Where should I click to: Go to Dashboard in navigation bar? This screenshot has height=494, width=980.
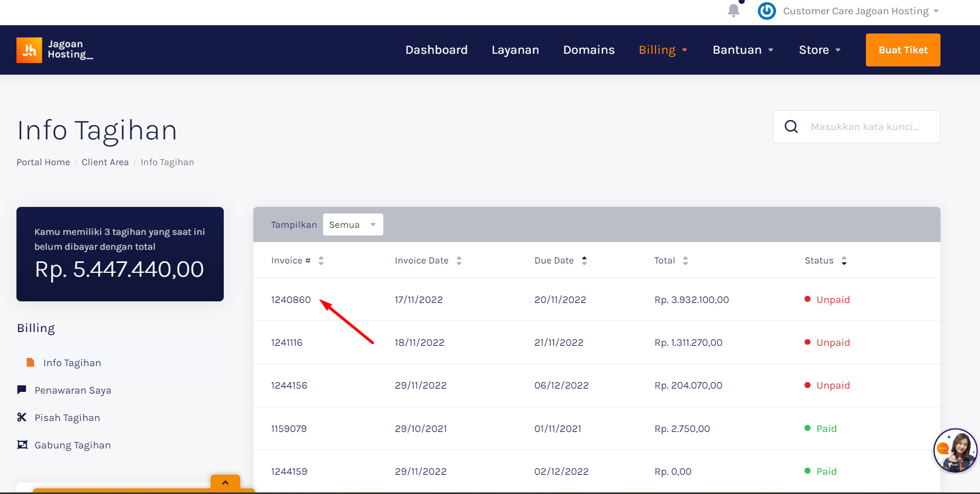tap(436, 50)
